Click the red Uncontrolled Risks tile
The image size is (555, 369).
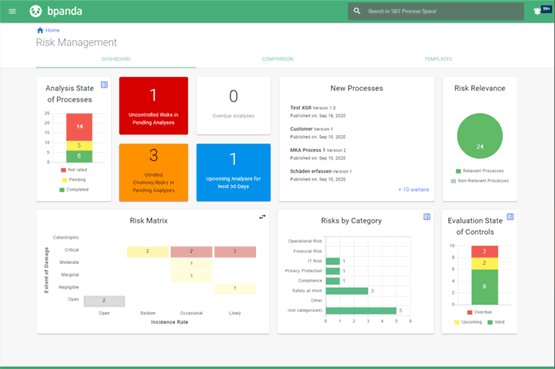(x=154, y=106)
